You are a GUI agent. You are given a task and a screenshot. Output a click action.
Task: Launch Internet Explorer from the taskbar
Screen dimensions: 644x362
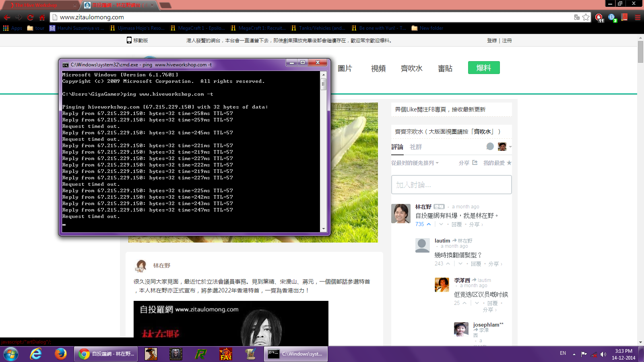pos(36,354)
